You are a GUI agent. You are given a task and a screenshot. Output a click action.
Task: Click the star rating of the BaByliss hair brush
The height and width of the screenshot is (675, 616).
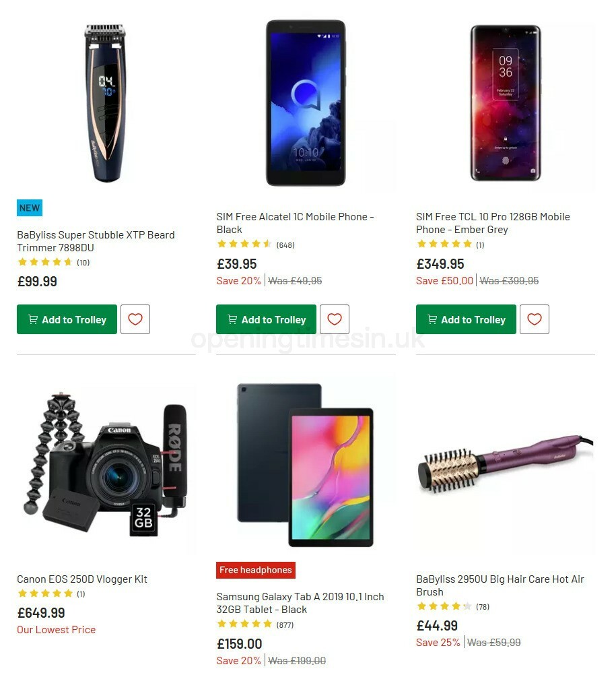coord(444,606)
